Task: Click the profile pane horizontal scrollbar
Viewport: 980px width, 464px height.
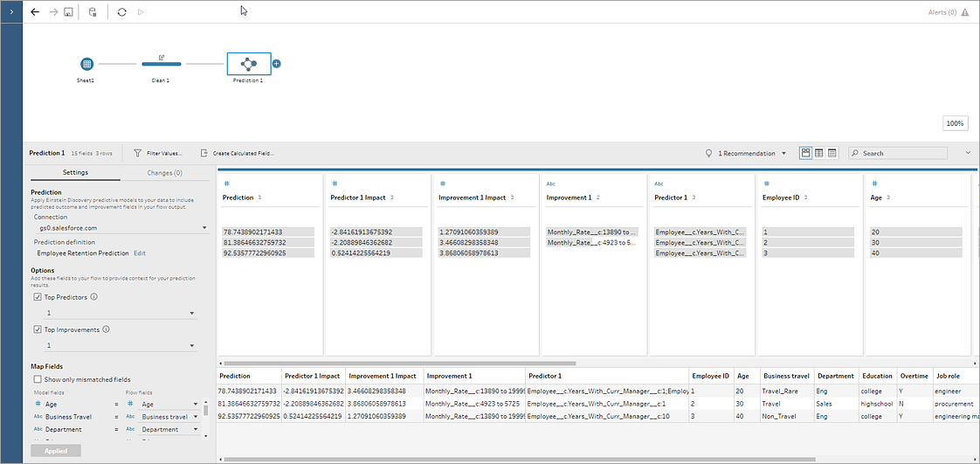Action: click(x=399, y=362)
